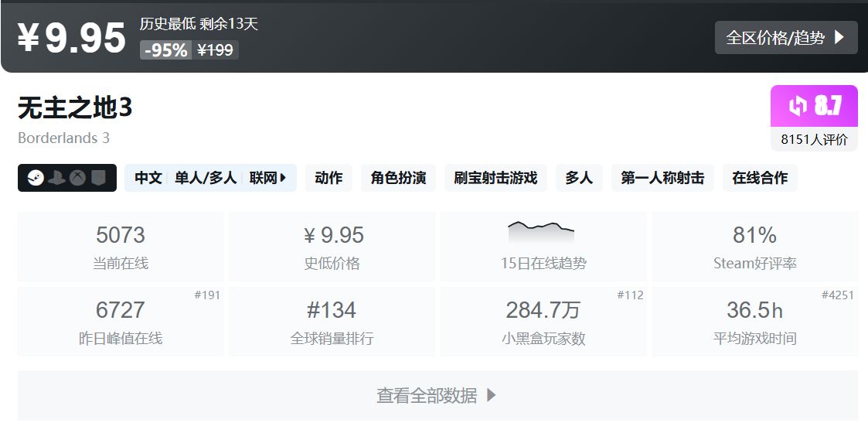868x433 pixels.
Task: Click the Epic platform icon
Action: coord(98,178)
